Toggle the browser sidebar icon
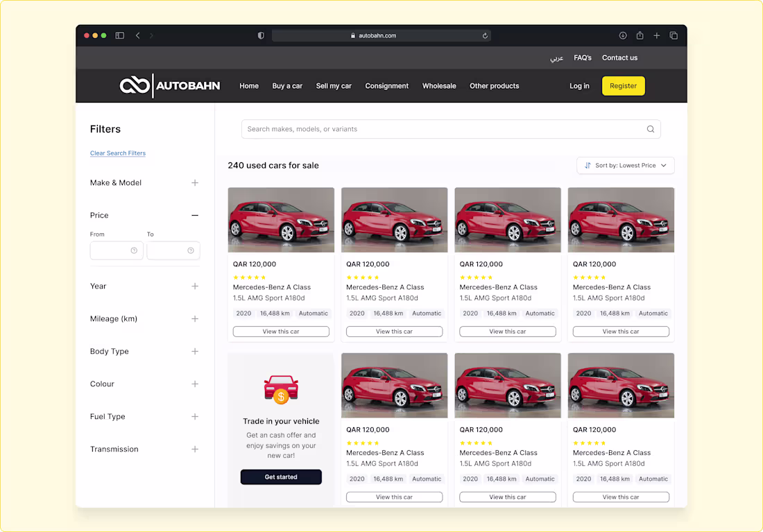 (119, 35)
